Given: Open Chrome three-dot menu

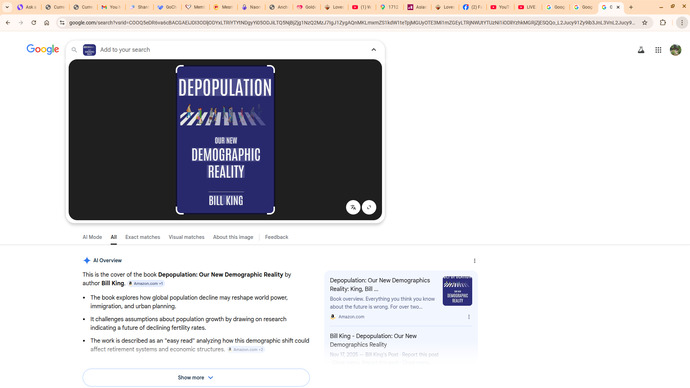Looking at the screenshot, I should 682,22.
